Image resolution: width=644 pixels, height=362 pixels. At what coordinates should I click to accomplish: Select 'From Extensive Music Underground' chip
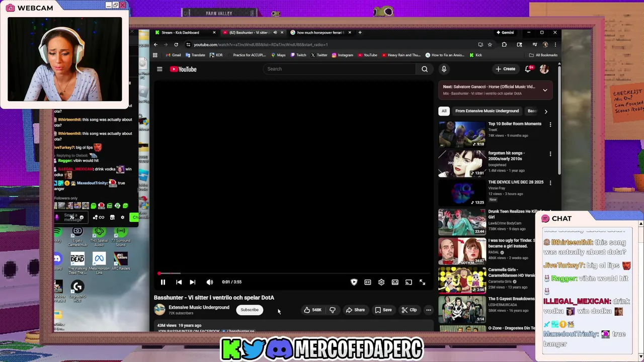point(487,111)
